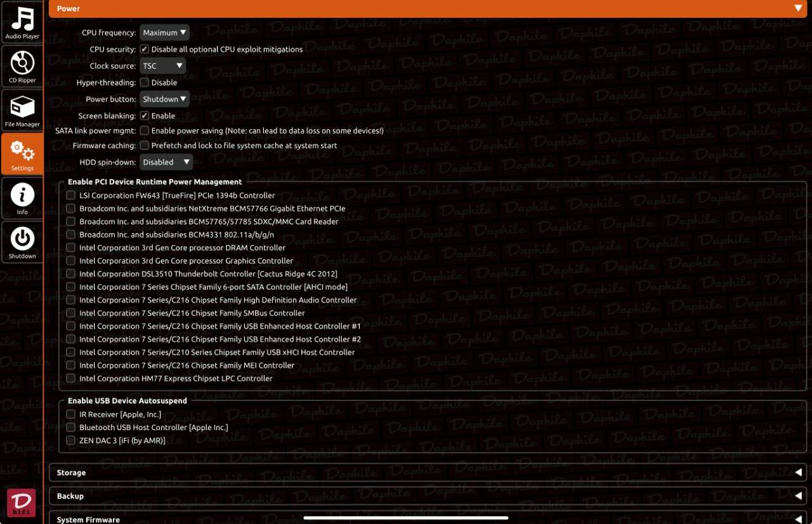Check USB Enhanced Host Controller #2

(71, 339)
